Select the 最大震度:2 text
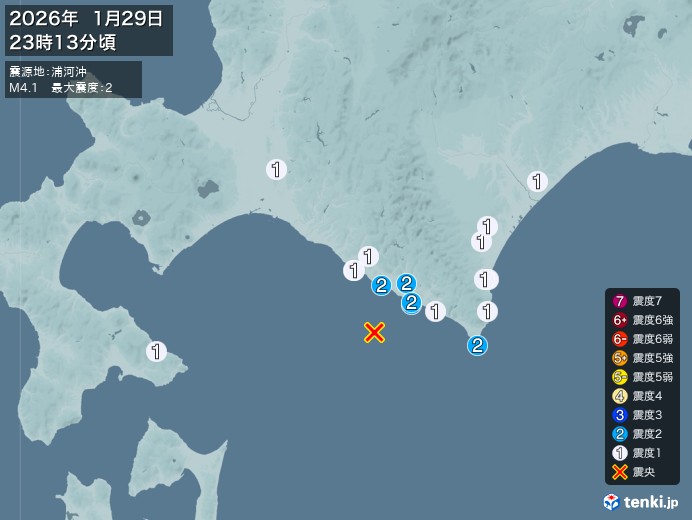The image size is (692, 520). pos(82,88)
